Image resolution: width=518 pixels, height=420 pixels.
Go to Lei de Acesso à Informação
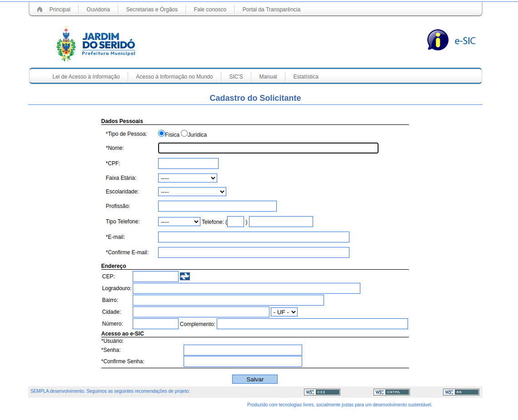(86, 77)
